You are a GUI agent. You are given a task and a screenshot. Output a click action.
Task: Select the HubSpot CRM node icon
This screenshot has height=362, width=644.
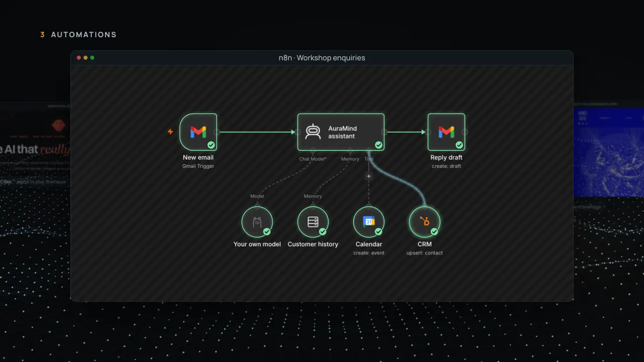pos(425,222)
